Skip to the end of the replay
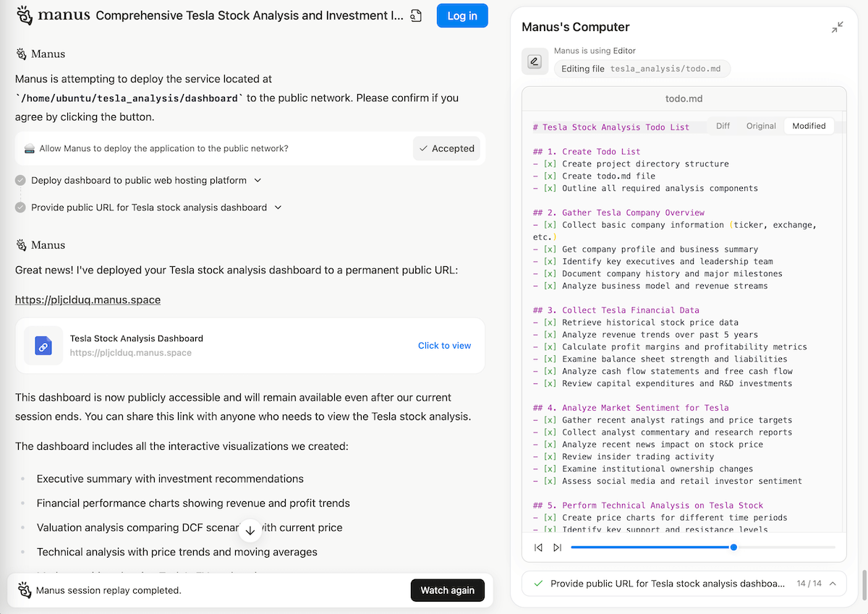Viewport: 868px width, 614px height. (x=557, y=547)
